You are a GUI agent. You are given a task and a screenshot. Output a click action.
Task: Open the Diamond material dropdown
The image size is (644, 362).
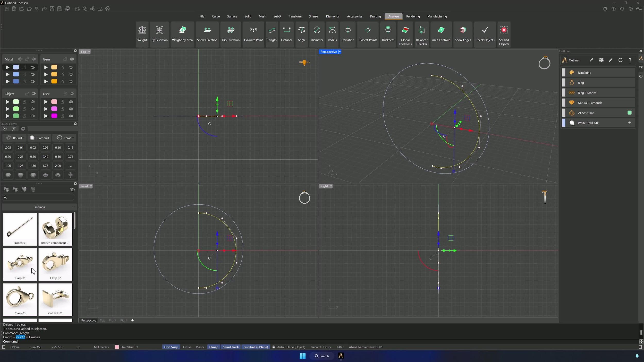39,138
